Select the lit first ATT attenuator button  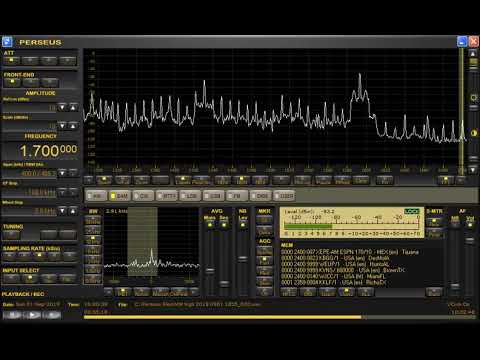12,61
